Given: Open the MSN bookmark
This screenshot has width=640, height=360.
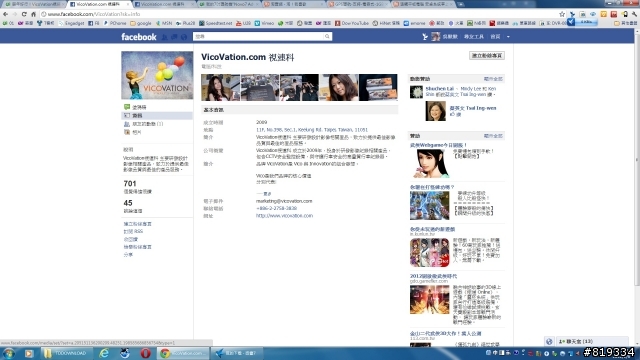Looking at the screenshot, I should (x=164, y=23).
